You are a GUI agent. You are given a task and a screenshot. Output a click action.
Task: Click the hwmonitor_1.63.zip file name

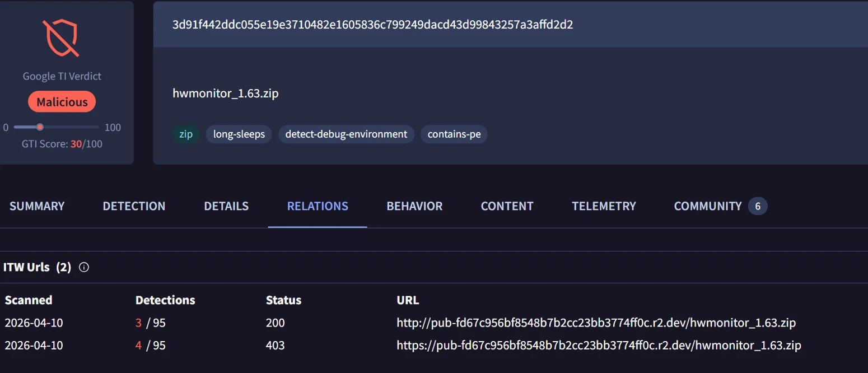pyautogui.click(x=226, y=94)
